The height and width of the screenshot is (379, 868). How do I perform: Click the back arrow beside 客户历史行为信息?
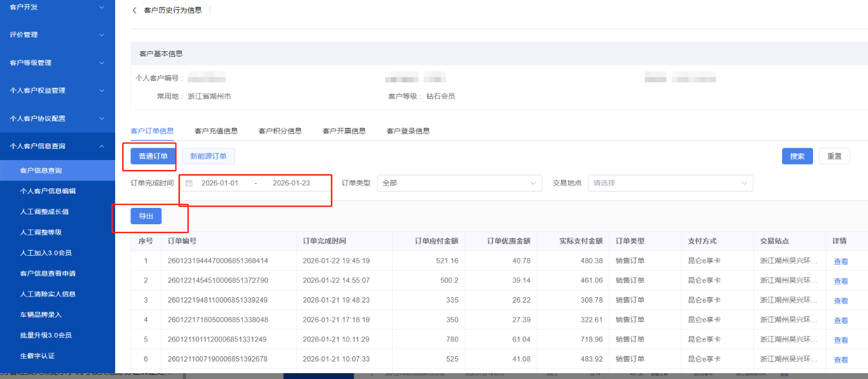coord(134,11)
